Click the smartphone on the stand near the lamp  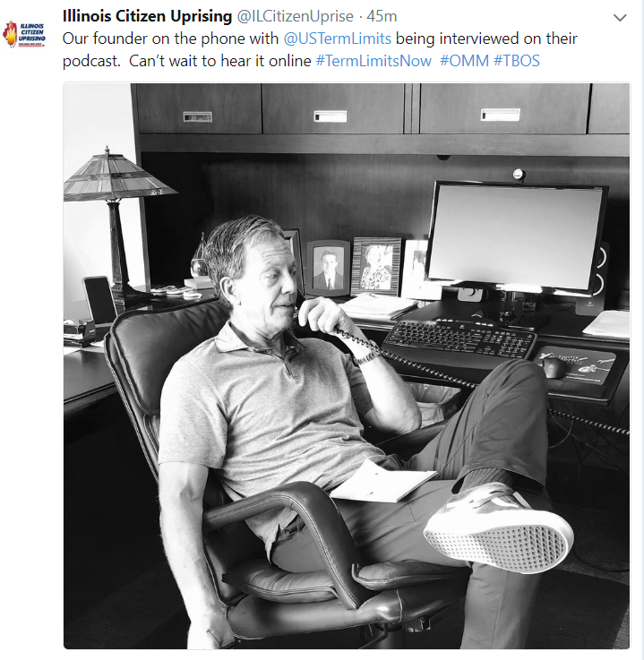click(99, 300)
